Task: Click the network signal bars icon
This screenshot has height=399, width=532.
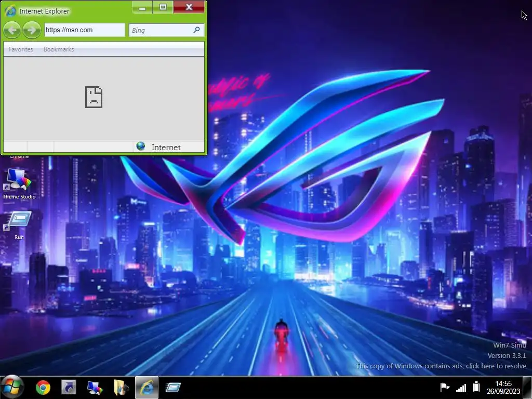Action: (x=461, y=387)
